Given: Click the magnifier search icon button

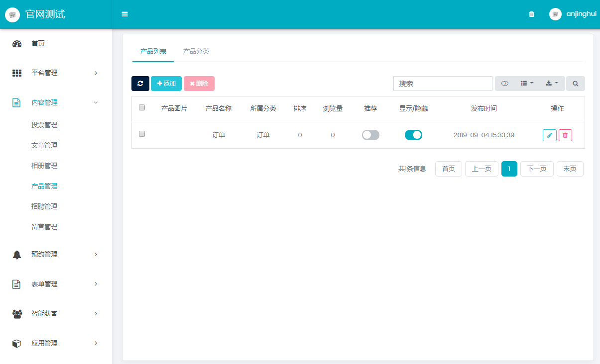Looking at the screenshot, I should pos(576,84).
